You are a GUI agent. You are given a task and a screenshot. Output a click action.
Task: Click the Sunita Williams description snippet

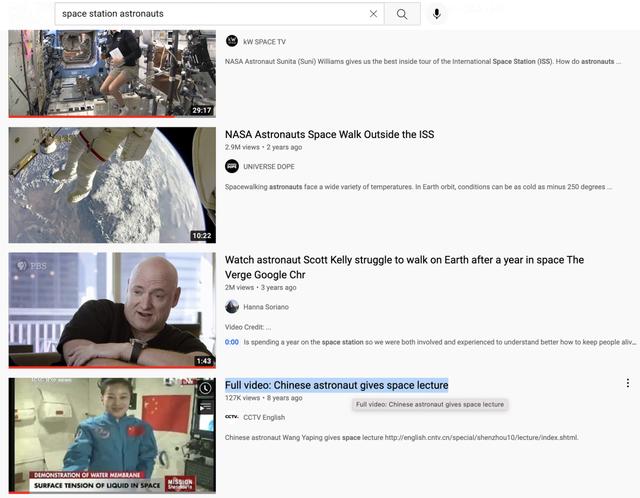(x=423, y=62)
